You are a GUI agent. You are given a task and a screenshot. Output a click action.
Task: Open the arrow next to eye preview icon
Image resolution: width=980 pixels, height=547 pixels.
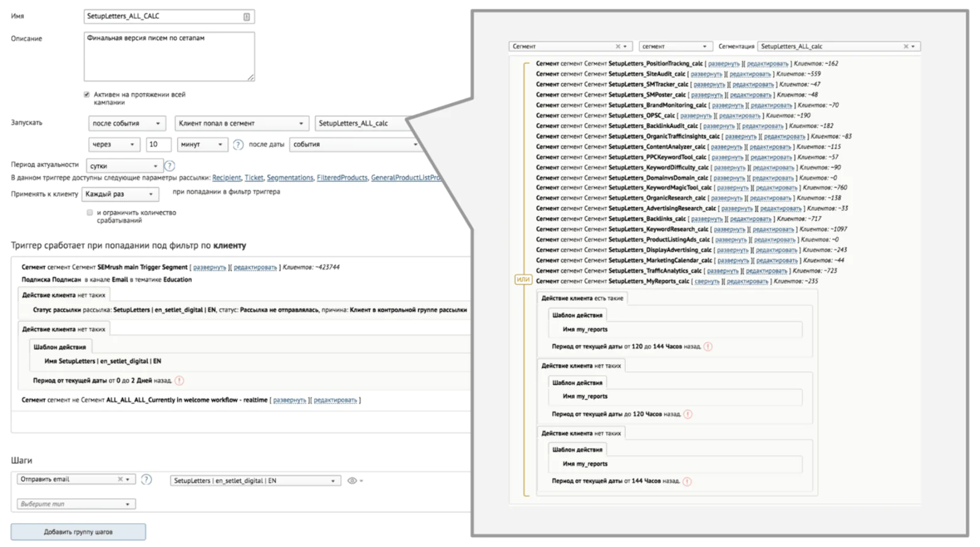coord(362,481)
